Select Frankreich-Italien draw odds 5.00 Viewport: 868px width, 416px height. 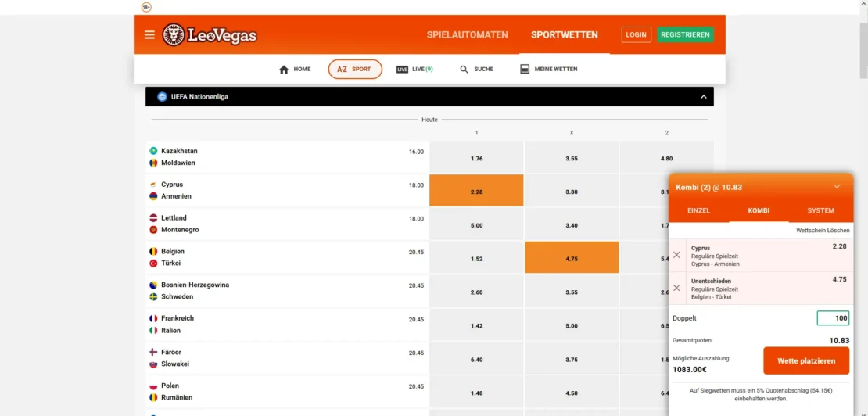[x=572, y=325]
